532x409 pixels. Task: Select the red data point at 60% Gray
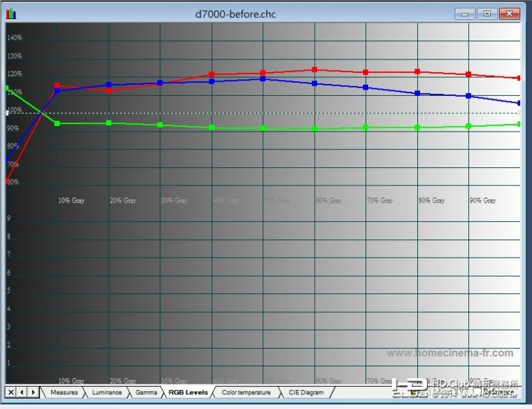314,69
